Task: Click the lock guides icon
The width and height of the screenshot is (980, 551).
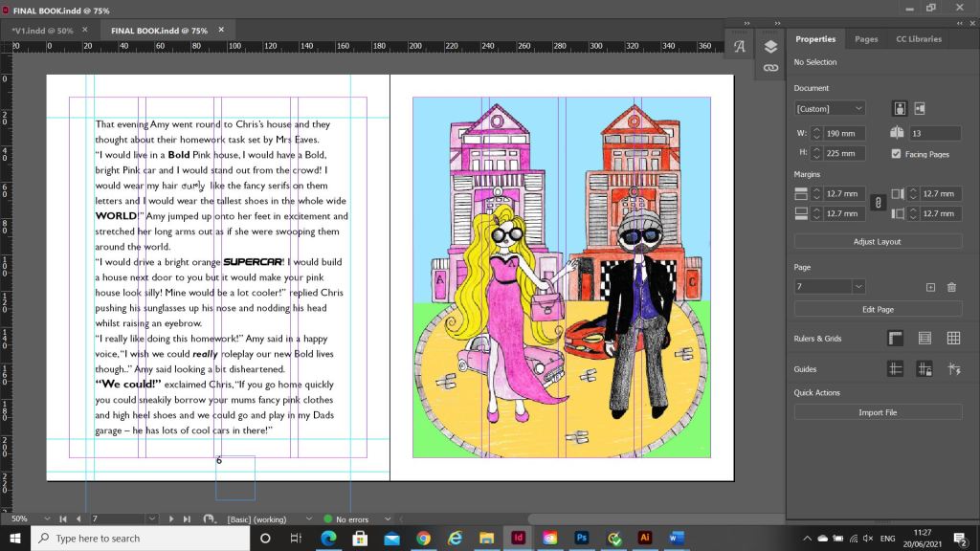Action: click(924, 369)
